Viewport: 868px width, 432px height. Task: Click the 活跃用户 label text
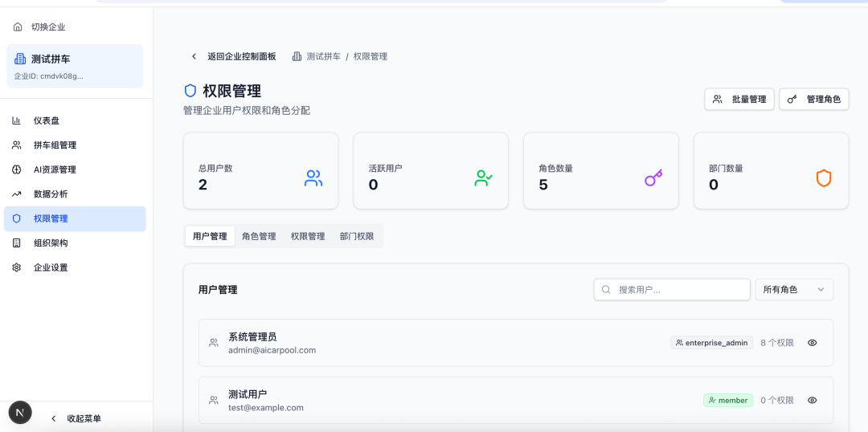coord(385,168)
